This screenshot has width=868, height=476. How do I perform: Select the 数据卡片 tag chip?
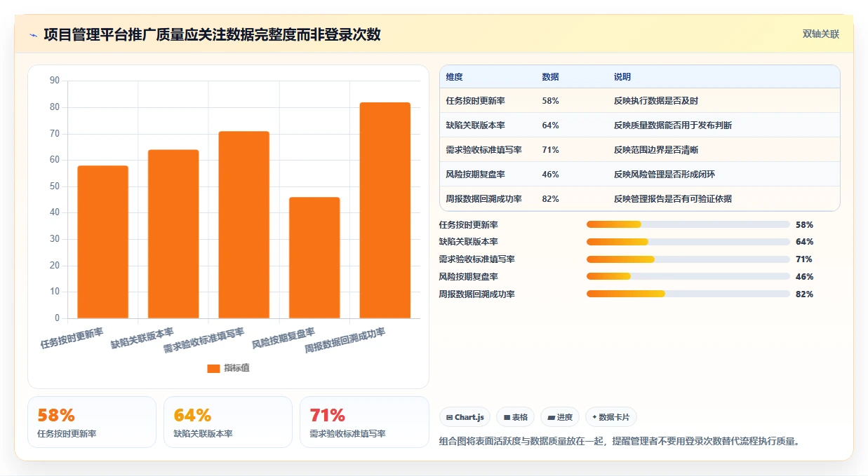coord(611,417)
